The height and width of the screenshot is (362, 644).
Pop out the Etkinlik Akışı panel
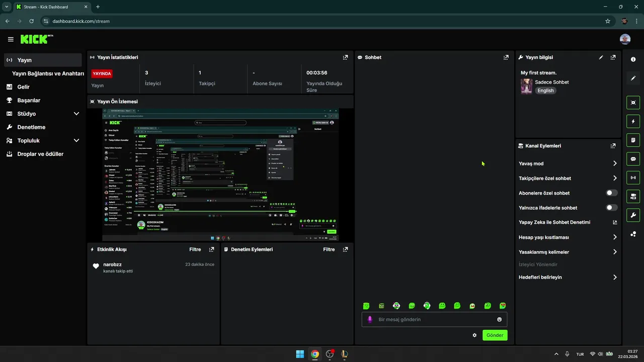coord(211,249)
